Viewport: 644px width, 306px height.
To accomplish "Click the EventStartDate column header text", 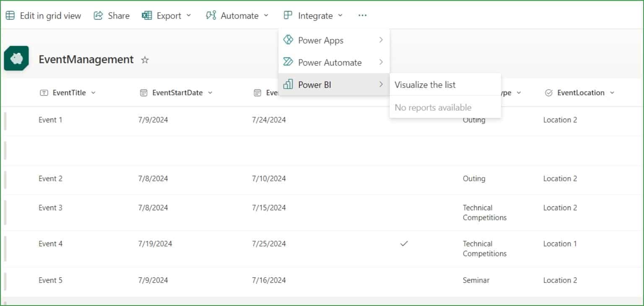I will [x=177, y=93].
